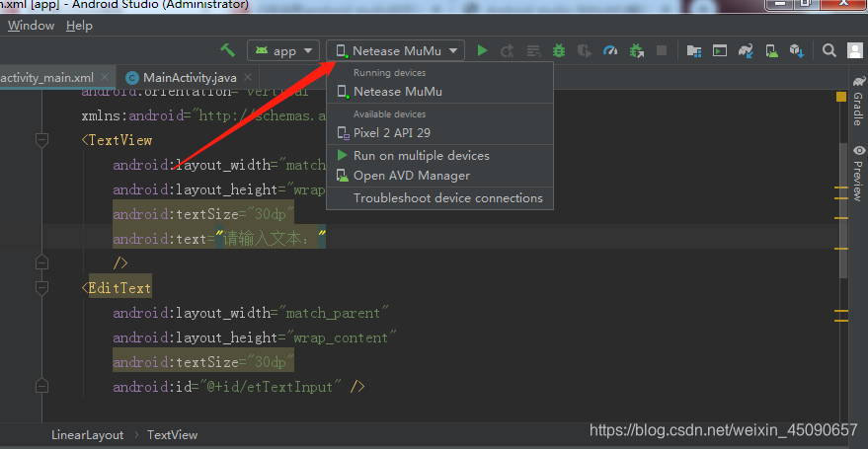Click fold marker at TextView closing tag
The image size is (868, 449).
coord(41,262)
